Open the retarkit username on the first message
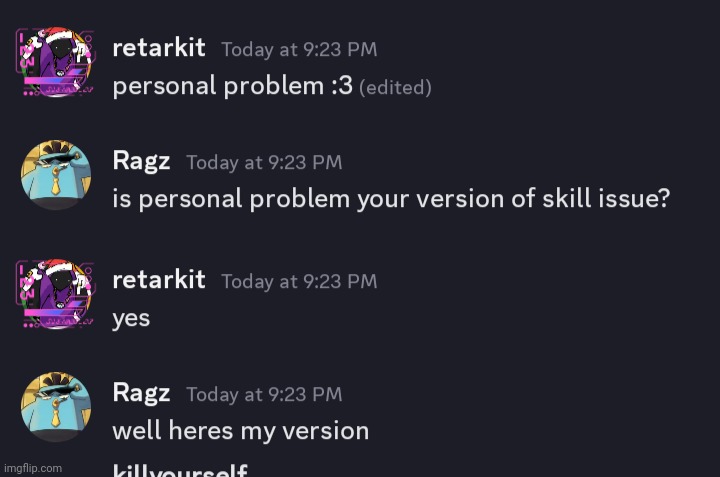Image resolution: width=720 pixels, height=477 pixels. coord(159,48)
